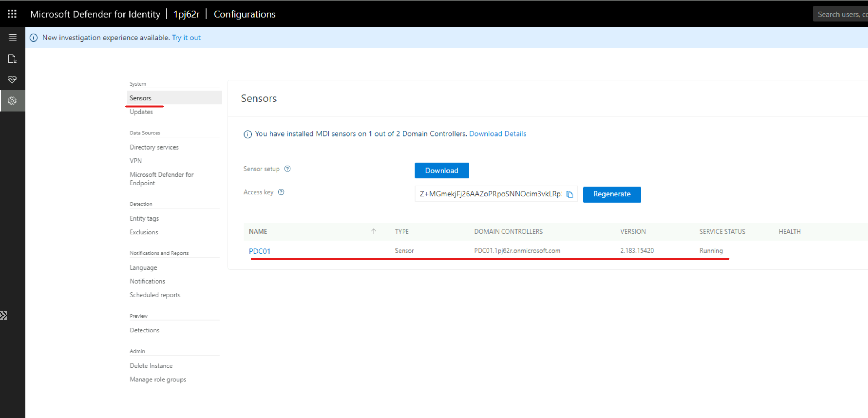Select the Sensors menu item
Screen dimensions: 868x418
coord(140,98)
